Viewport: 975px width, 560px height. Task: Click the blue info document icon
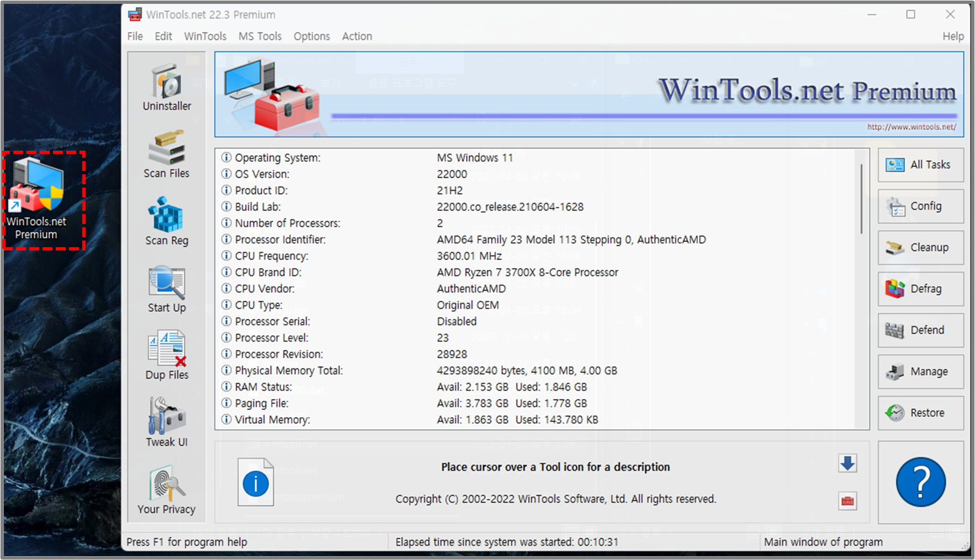pyautogui.click(x=256, y=482)
